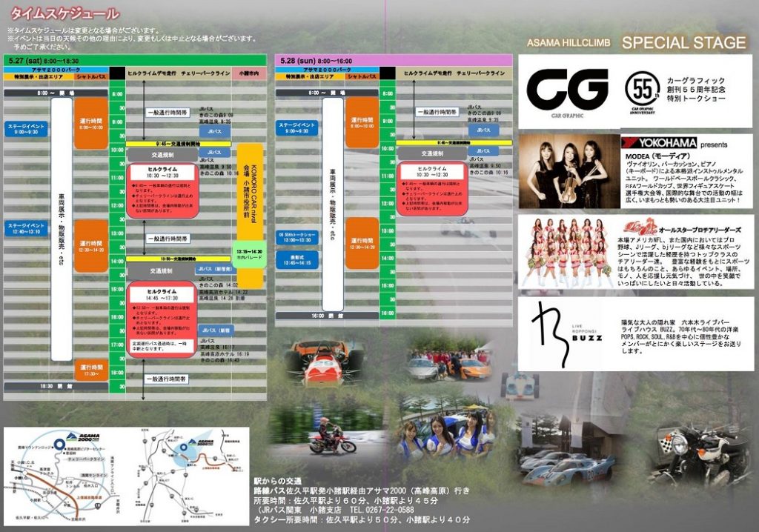Click Sunday's 車両展示・物販売 vertical white column

click(x=333, y=204)
